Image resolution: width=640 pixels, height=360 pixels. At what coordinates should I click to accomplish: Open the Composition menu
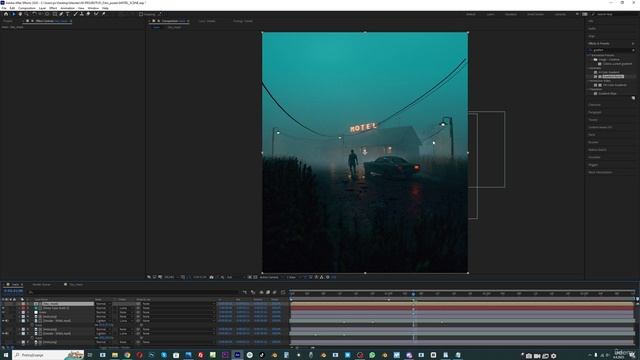point(27,8)
